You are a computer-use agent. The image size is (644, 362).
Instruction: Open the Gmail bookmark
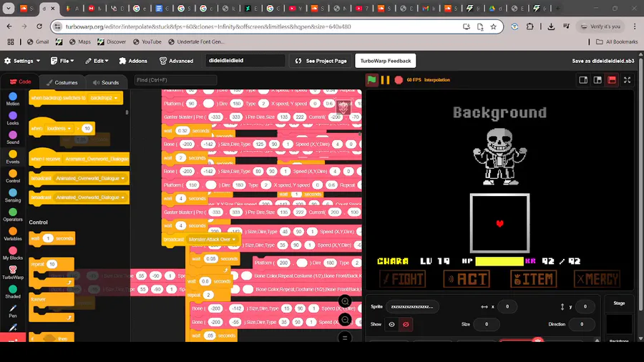[x=38, y=42]
